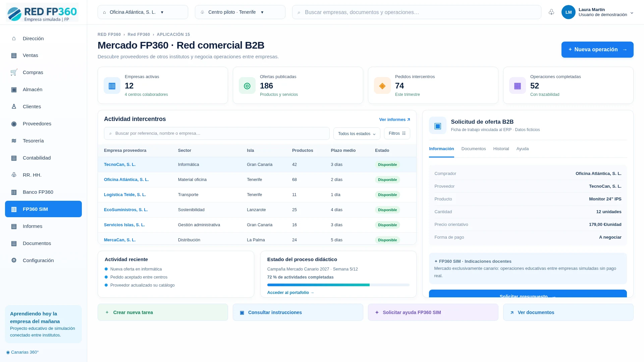Click the Pedidos intercentros orange diamond icon
Image resolution: width=644 pixels, height=362 pixels.
pos(382,85)
